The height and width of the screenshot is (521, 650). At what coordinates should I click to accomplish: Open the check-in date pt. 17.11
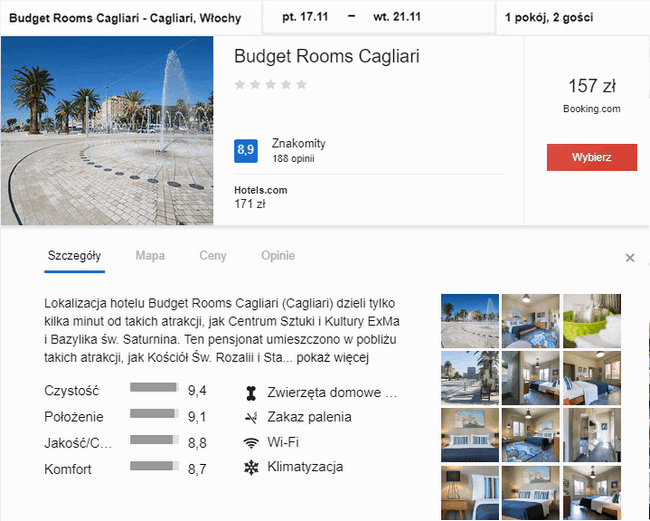pos(304,18)
